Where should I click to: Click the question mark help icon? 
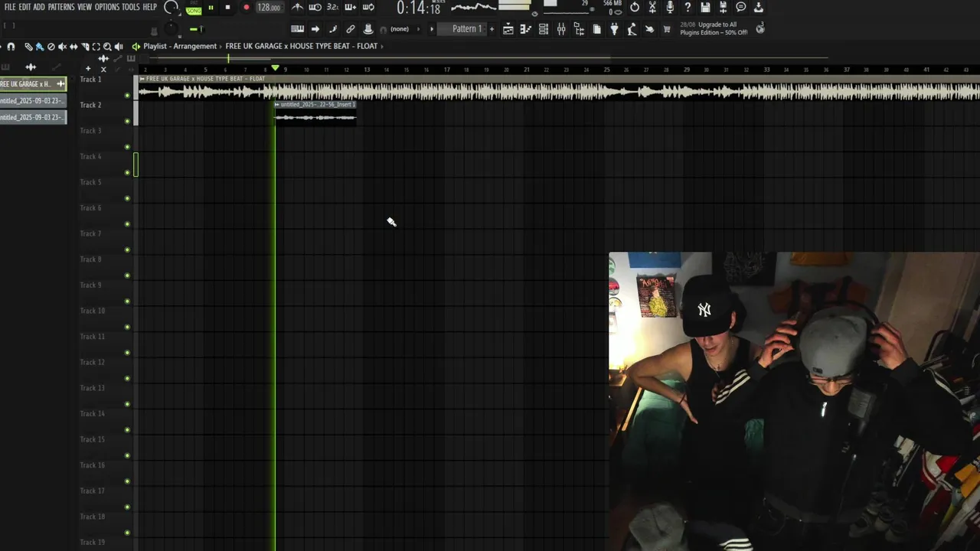click(688, 8)
